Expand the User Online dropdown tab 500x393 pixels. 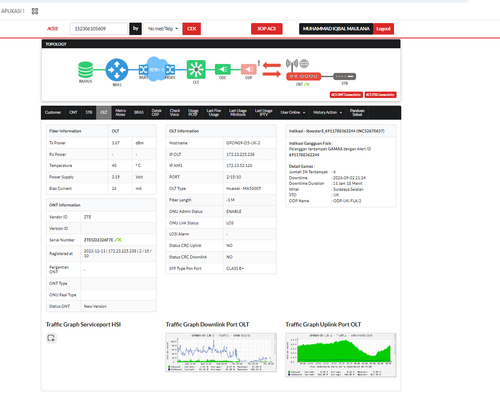click(293, 113)
